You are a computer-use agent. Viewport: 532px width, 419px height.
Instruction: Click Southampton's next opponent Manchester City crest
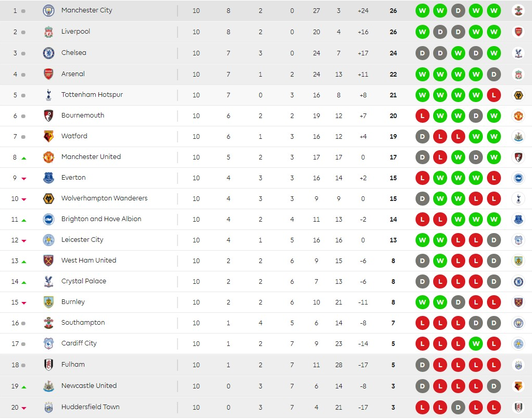coord(517,323)
